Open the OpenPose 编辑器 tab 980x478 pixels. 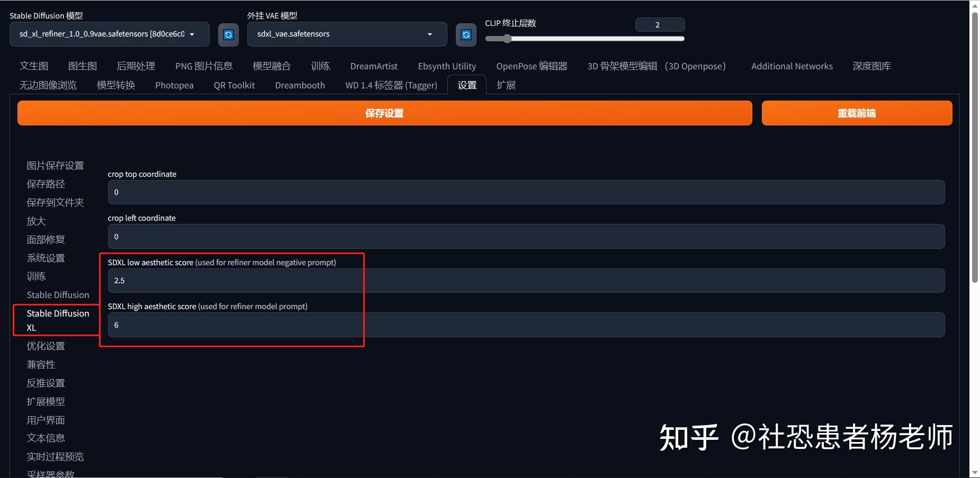point(532,66)
